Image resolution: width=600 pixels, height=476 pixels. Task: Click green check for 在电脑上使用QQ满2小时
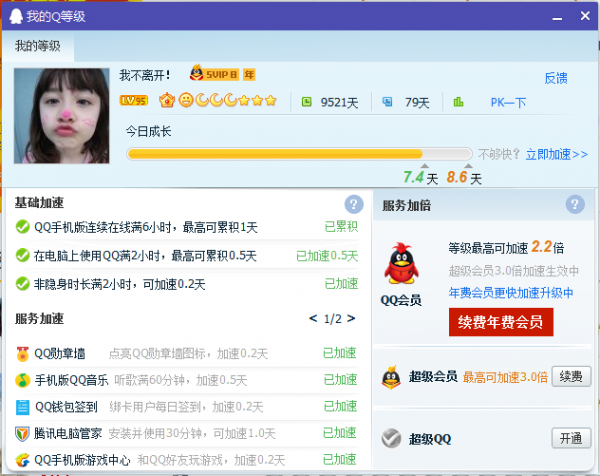(x=23, y=255)
